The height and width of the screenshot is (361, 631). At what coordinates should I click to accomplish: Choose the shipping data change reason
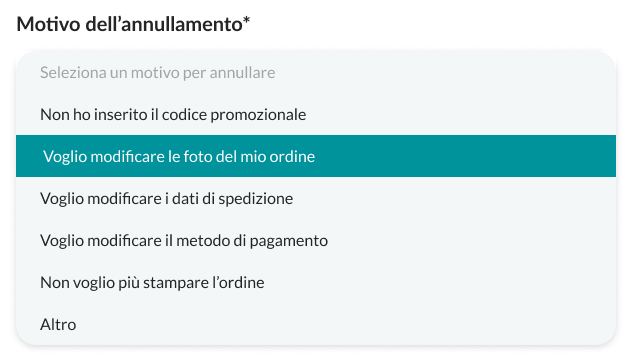point(316,198)
